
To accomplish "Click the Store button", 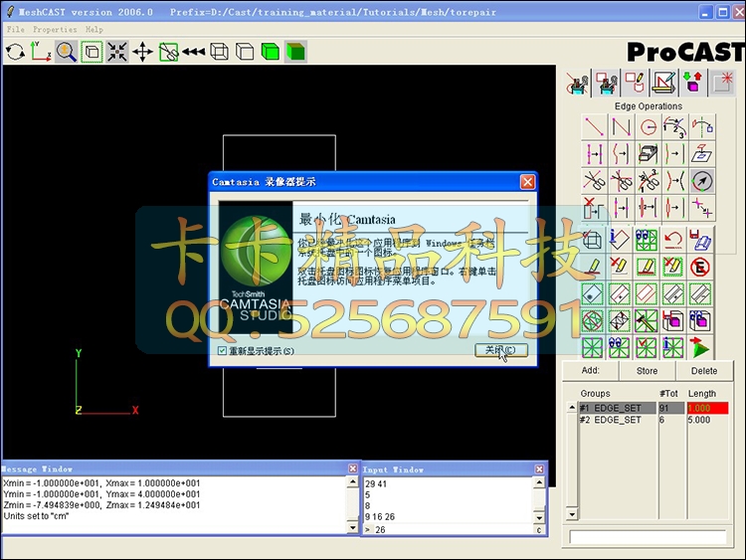I will click(648, 371).
